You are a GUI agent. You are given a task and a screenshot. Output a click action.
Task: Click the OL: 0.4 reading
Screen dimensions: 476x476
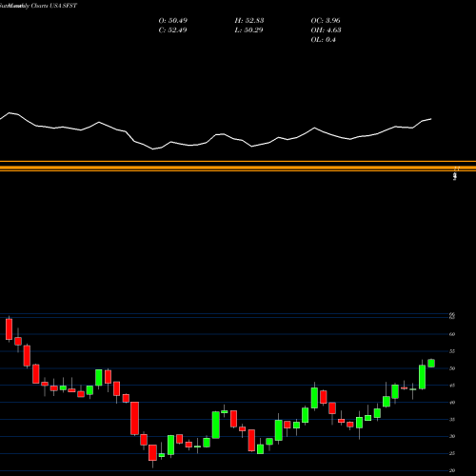(x=323, y=40)
